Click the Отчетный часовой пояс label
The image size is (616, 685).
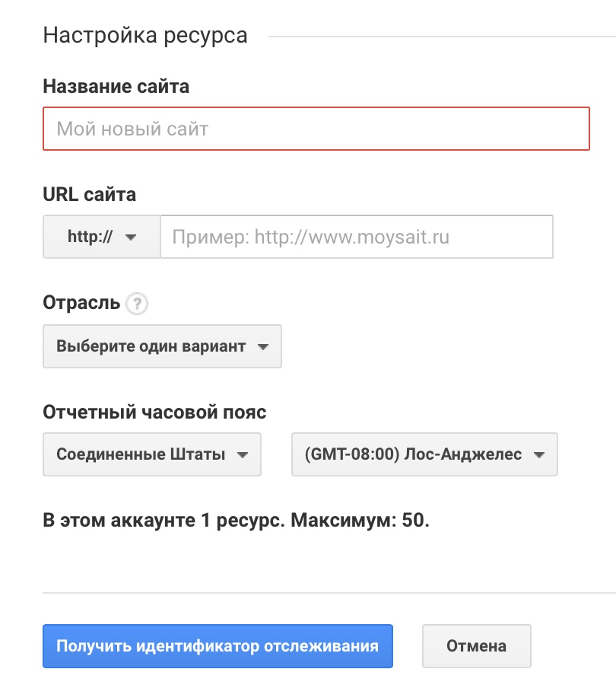tap(144, 411)
